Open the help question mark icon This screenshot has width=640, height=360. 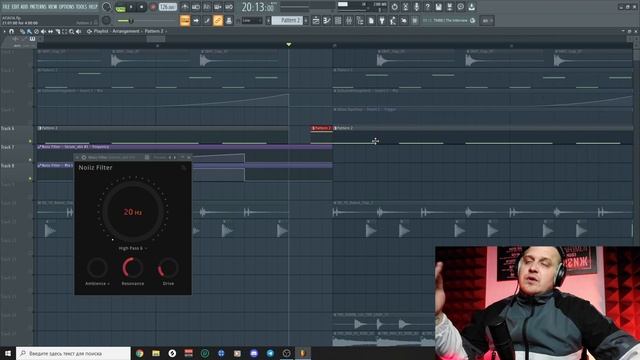point(427,7)
